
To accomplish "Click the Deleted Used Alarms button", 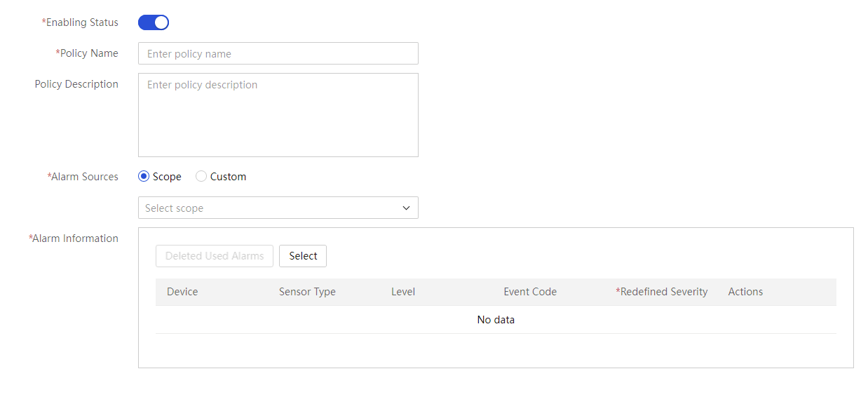I will tap(215, 256).
